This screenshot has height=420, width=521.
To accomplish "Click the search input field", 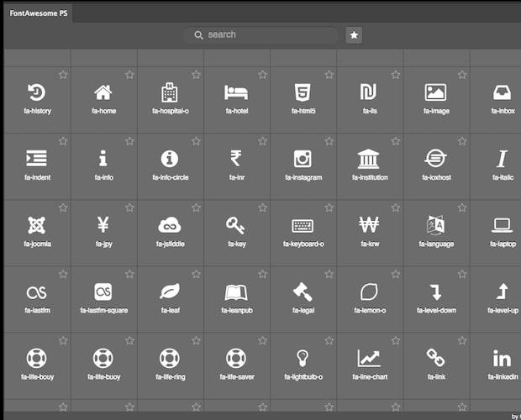I will pyautogui.click(x=260, y=35).
